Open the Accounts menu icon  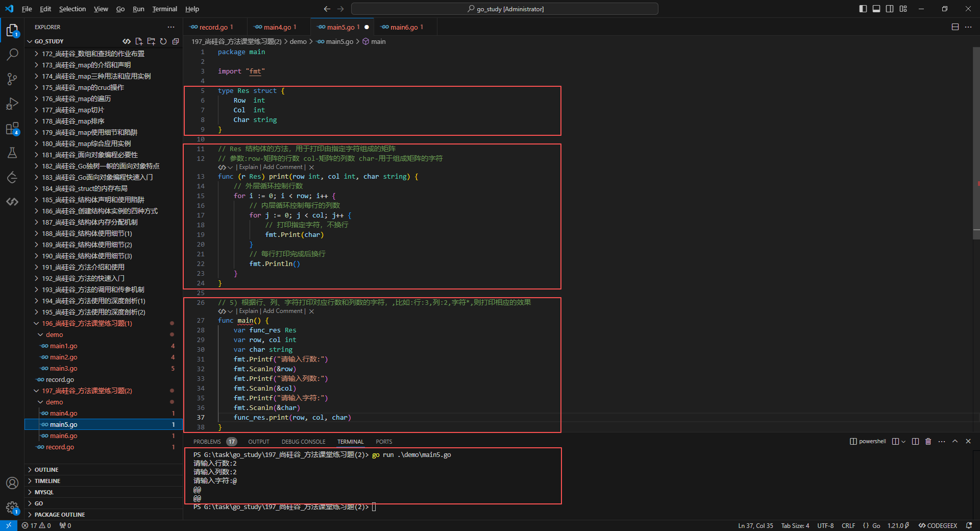[x=12, y=483]
